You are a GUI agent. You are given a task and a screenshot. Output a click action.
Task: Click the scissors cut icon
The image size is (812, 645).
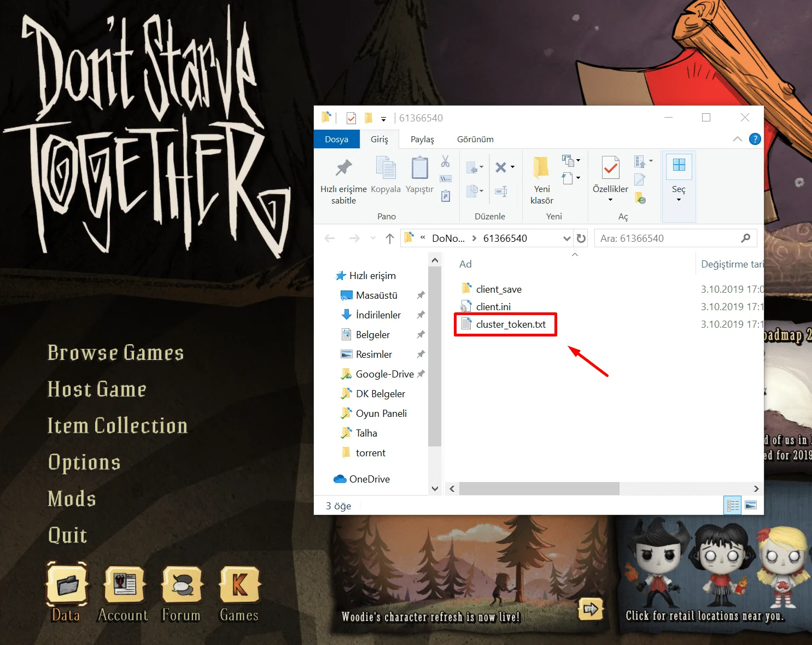click(x=446, y=161)
